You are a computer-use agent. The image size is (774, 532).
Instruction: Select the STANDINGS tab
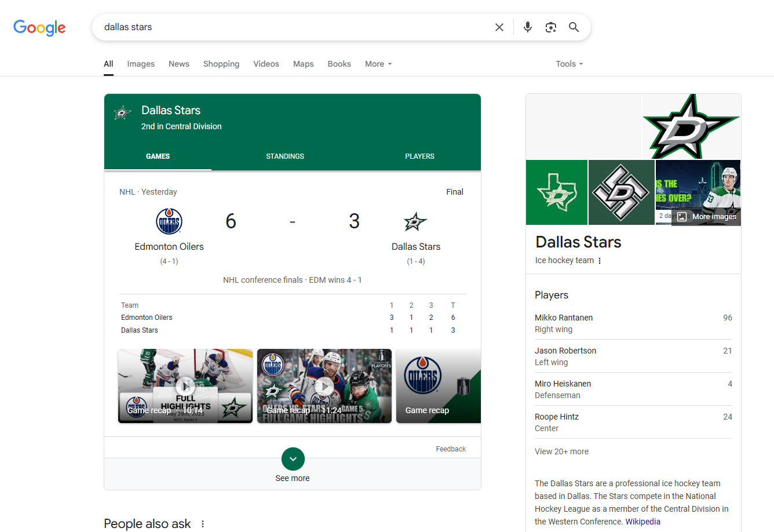pyautogui.click(x=285, y=156)
